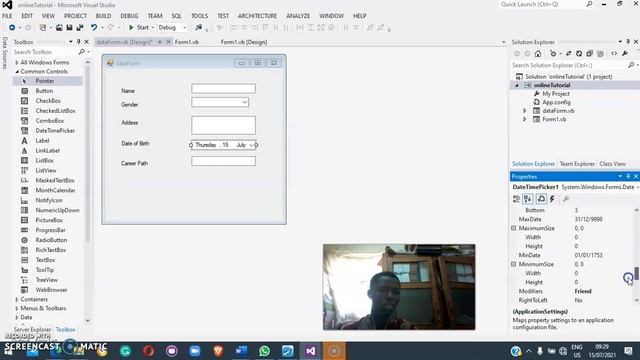
Task: Click the Name text box on form
Action: (223, 89)
